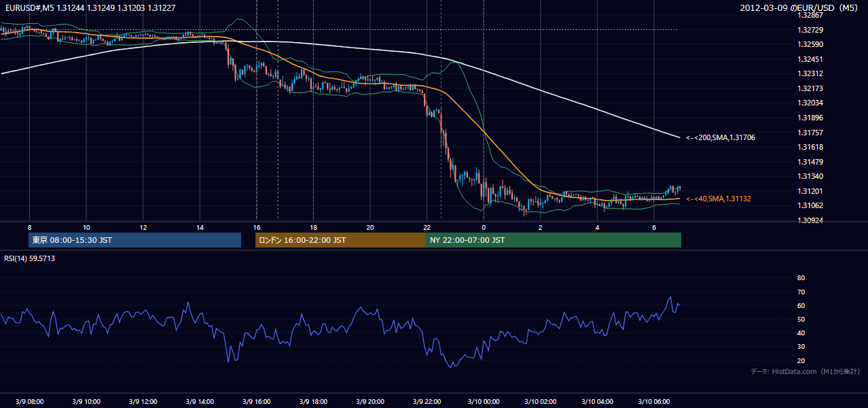The height and width of the screenshot is (408, 868).
Task: Click the RSI level 40 label
Action: [801, 333]
